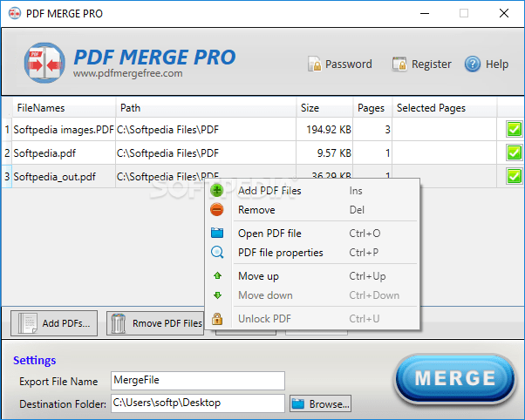Click the blue question mark Help icon
The height and width of the screenshot is (420, 525).
473,64
